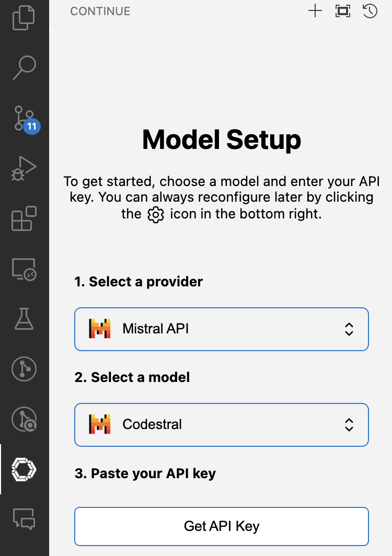Viewport: 392px width, 556px height.
Task: Open the Search view in activity bar
Action: pos(24,67)
